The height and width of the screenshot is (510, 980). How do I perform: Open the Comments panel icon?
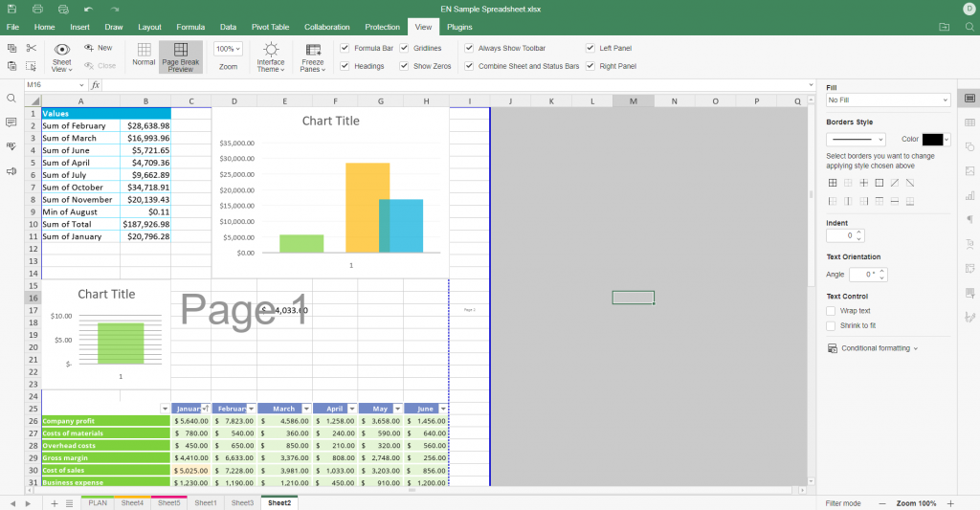click(11, 122)
